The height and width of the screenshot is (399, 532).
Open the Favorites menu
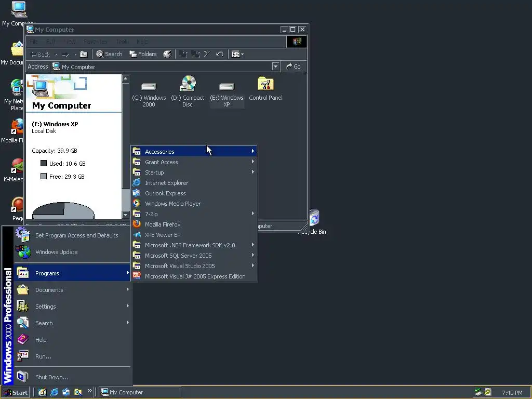coord(96,42)
